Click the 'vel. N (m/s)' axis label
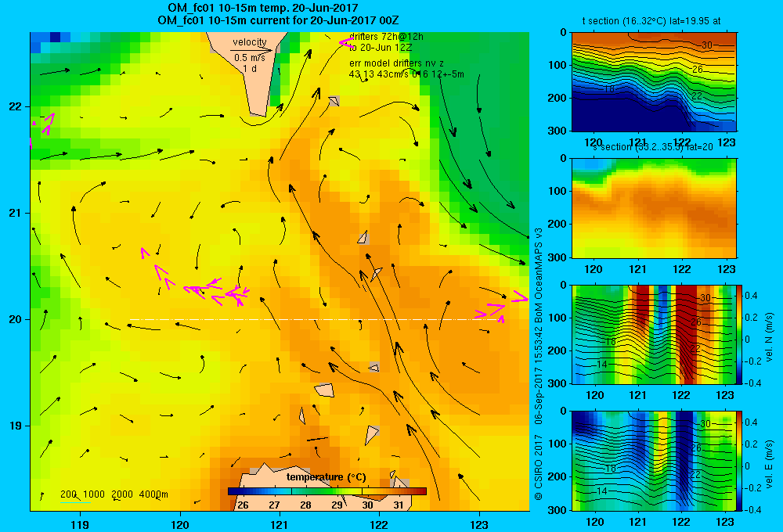 [769, 337]
